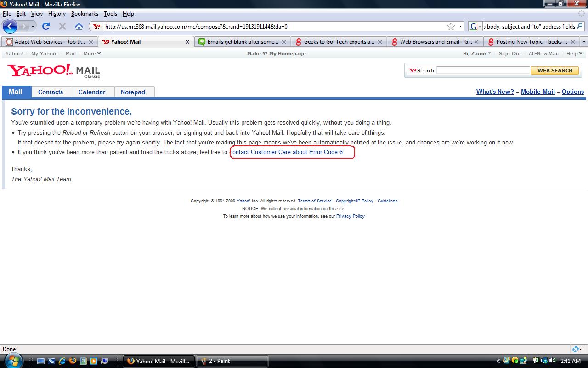588x368 pixels.
Task: Open the Home page icon
Action: pos(79,26)
